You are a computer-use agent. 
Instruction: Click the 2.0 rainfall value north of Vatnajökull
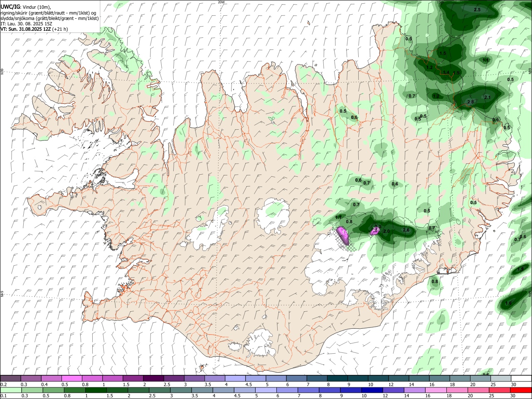tap(387, 231)
